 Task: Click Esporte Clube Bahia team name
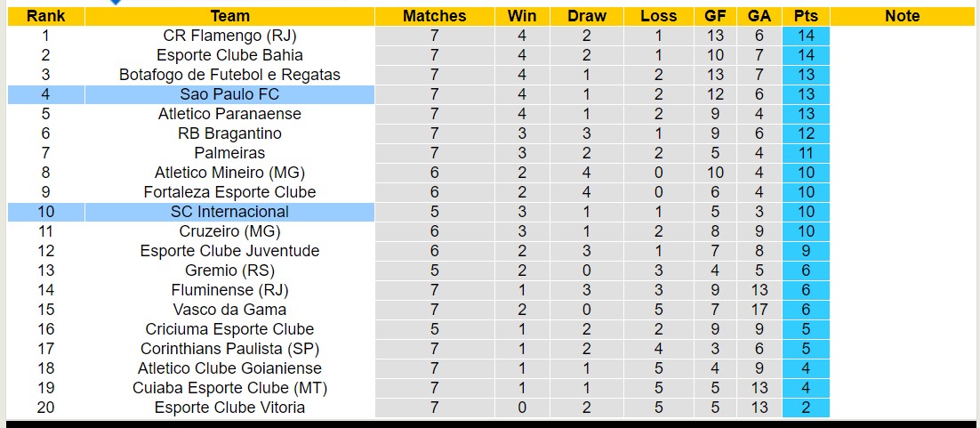(229, 55)
